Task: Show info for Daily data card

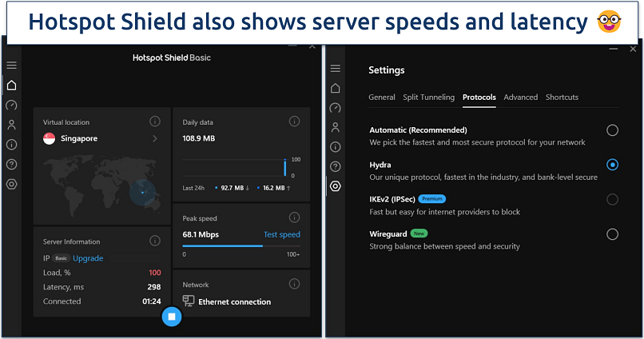Action: 294,122
